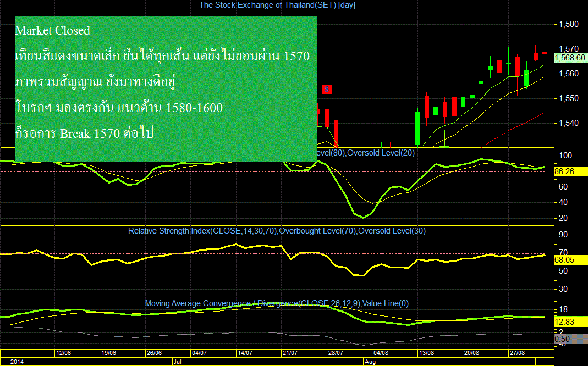Select the chart title 'The Stock Exchange of Thailand(SET) [day]'
Image resolution: width=588 pixels, height=366 pixels.
(x=277, y=5)
